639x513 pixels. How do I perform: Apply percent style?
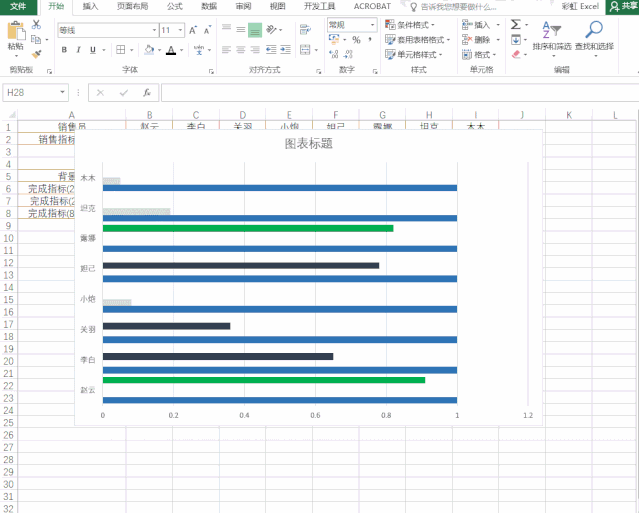(x=357, y=40)
